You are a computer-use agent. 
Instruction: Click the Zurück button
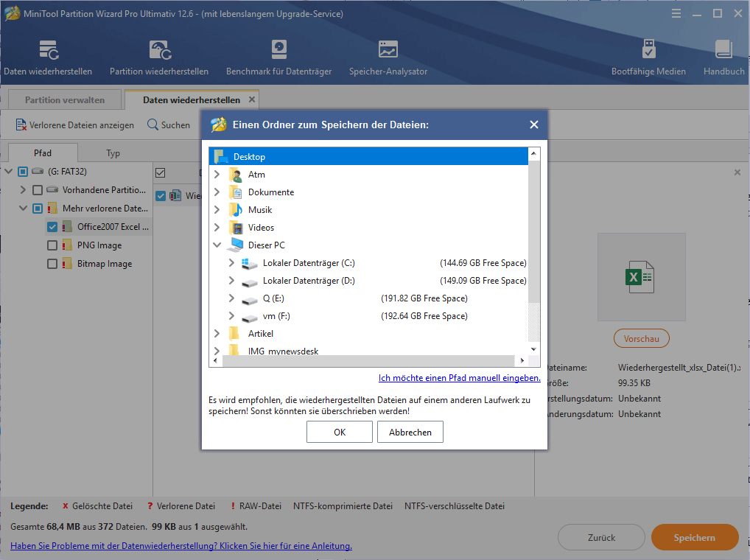tap(601, 537)
